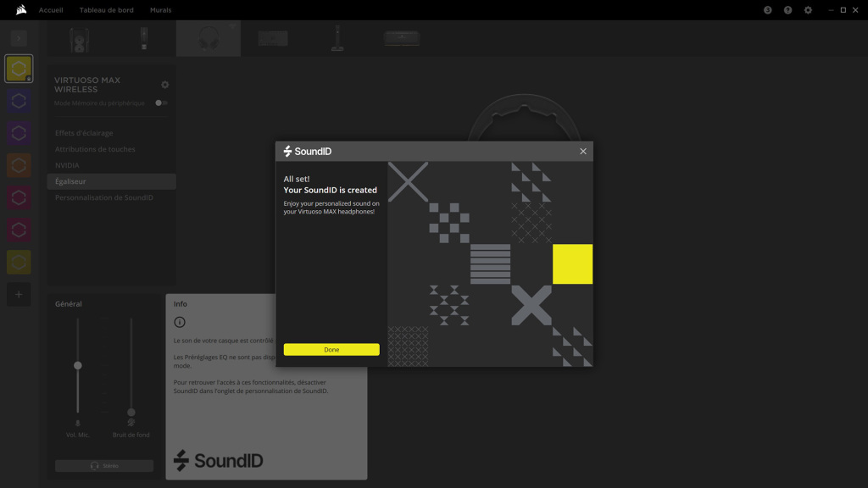Add a new profile with plus button
868x488 pixels.
(19, 294)
